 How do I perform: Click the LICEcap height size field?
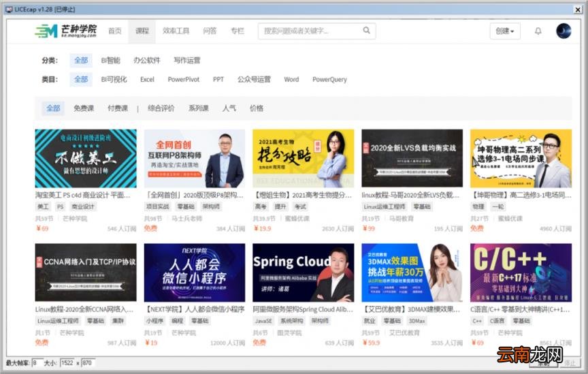(88, 362)
